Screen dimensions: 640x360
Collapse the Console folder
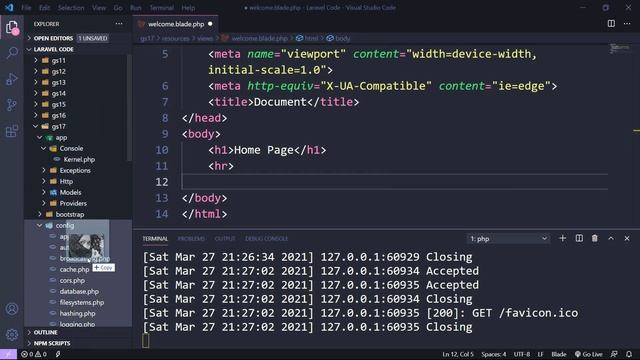point(78,148)
